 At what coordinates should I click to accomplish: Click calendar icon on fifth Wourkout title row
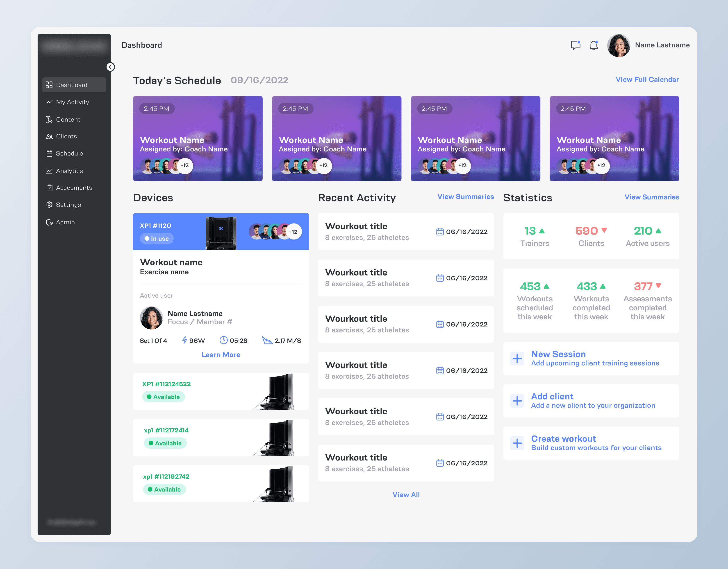click(440, 417)
